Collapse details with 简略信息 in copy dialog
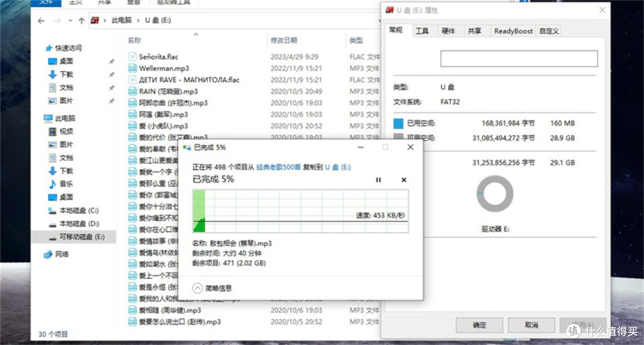 pyautogui.click(x=212, y=288)
